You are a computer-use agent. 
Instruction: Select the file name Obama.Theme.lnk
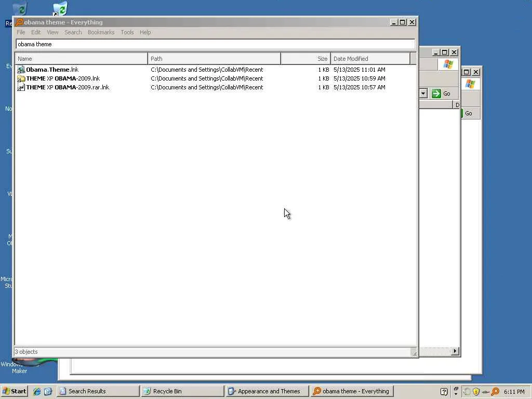coord(52,70)
